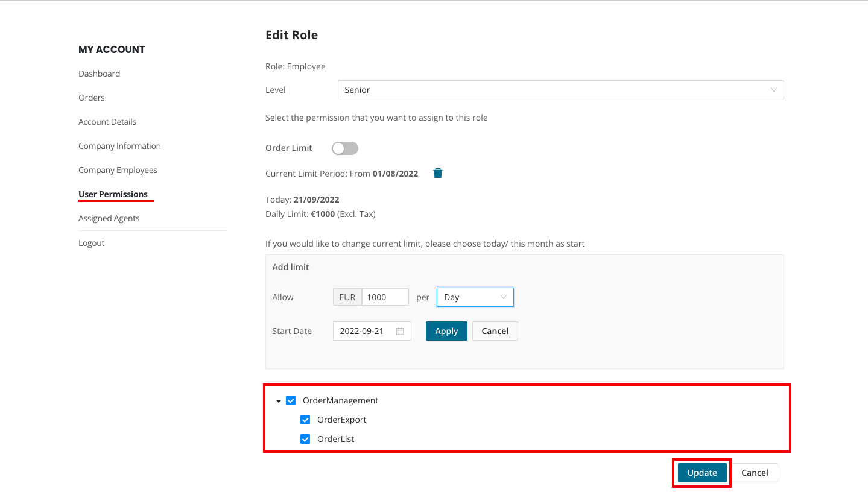Click calendar icon in Start Date field
868x495 pixels.
[400, 331]
